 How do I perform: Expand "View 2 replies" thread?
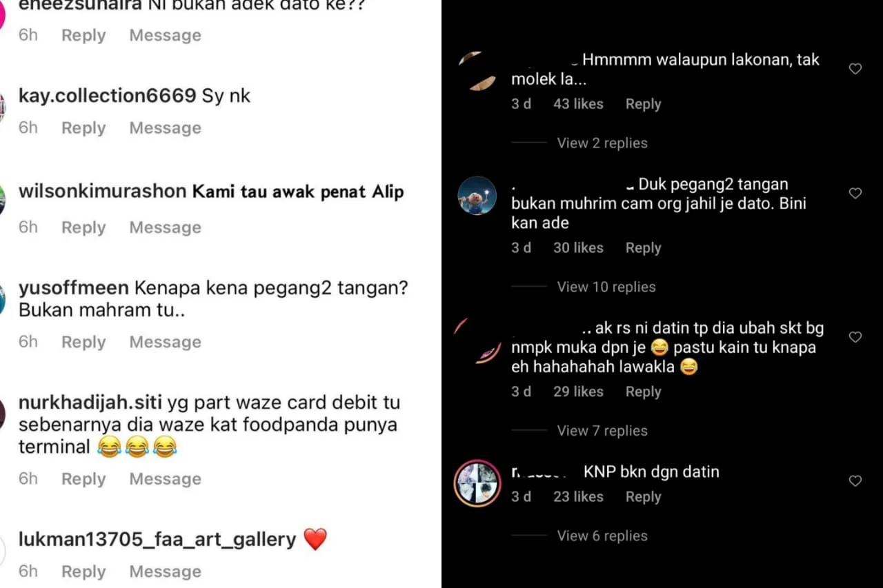point(602,143)
